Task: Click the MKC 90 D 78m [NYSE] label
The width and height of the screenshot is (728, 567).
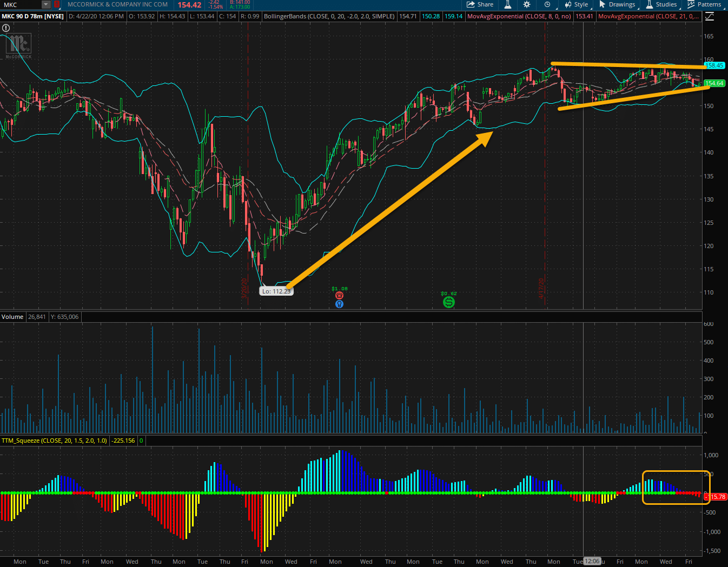Action: tap(33, 16)
